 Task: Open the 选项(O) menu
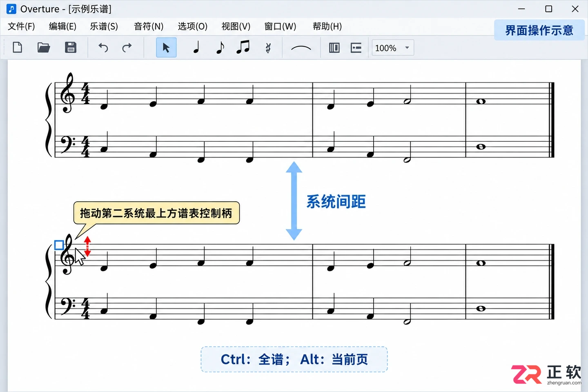coord(193,27)
